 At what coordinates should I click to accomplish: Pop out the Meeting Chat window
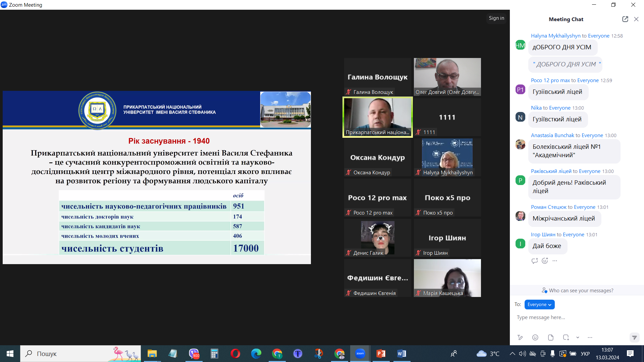click(625, 19)
